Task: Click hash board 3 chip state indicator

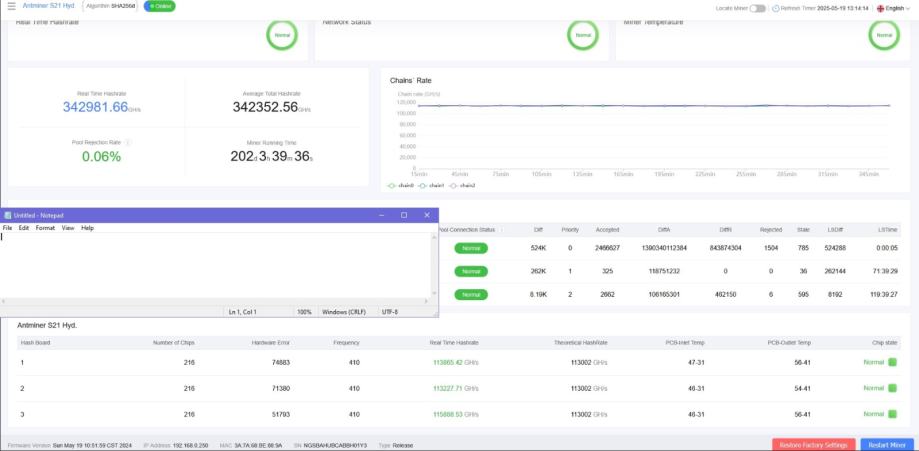Action: point(892,414)
